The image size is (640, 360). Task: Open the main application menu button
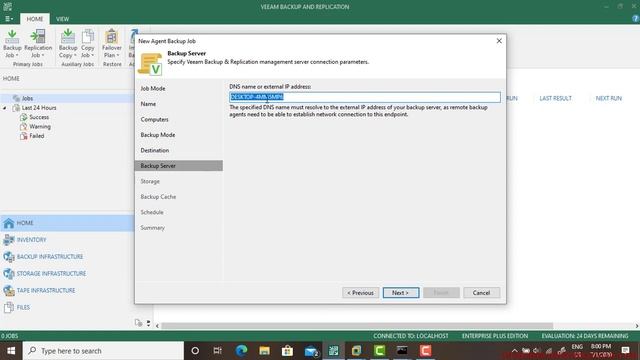point(9,19)
